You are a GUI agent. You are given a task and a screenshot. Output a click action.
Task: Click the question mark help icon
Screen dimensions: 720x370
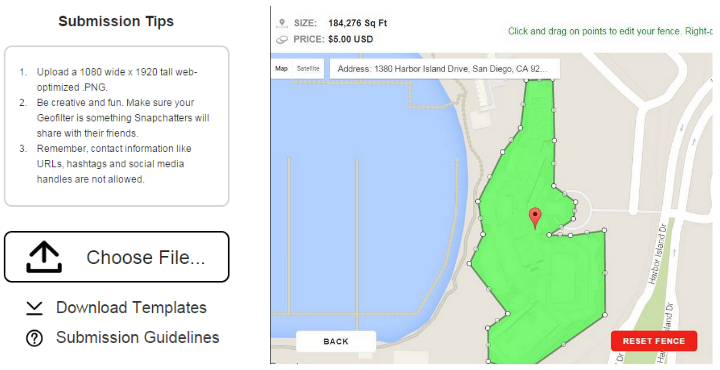34,338
